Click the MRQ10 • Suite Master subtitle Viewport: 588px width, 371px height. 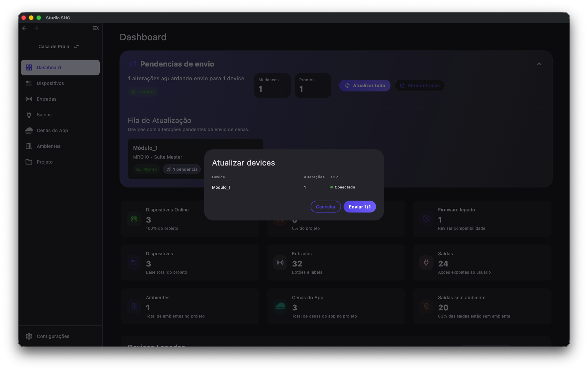pos(157,157)
